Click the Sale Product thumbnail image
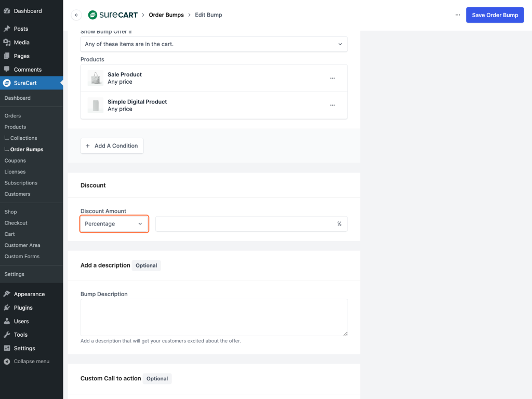The width and height of the screenshot is (532, 399). point(96,78)
